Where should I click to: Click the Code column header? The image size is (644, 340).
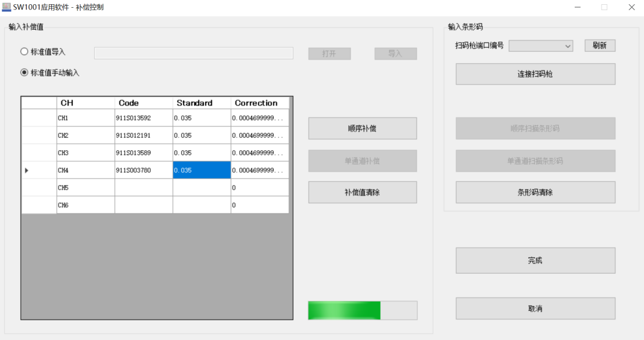pyautogui.click(x=144, y=103)
